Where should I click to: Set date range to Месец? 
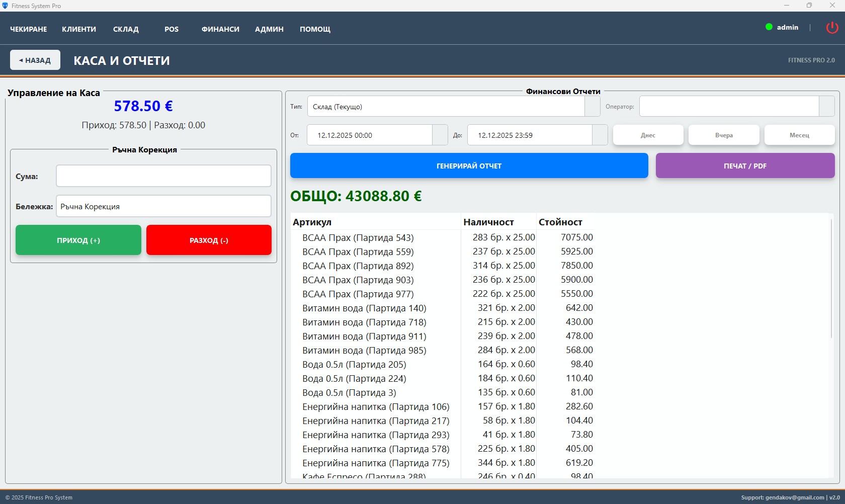point(799,135)
